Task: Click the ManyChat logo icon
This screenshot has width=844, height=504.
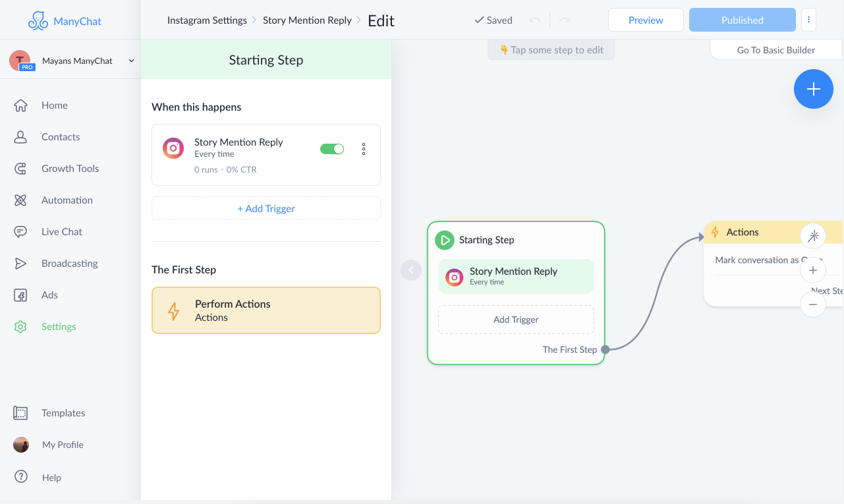Action: [x=38, y=20]
